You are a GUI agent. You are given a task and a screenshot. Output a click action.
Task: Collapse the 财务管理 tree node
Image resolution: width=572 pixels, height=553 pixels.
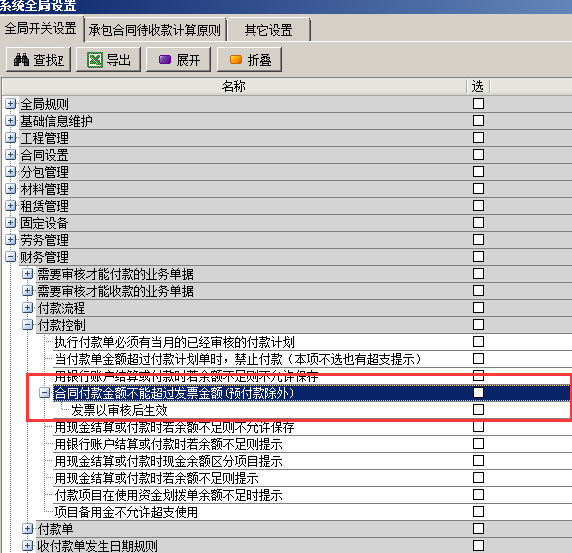[x=11, y=257]
